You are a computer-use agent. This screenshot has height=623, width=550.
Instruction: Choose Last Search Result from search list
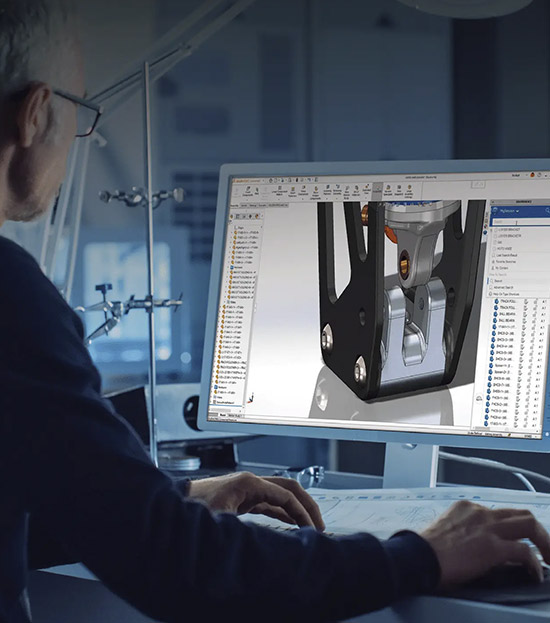507,255
